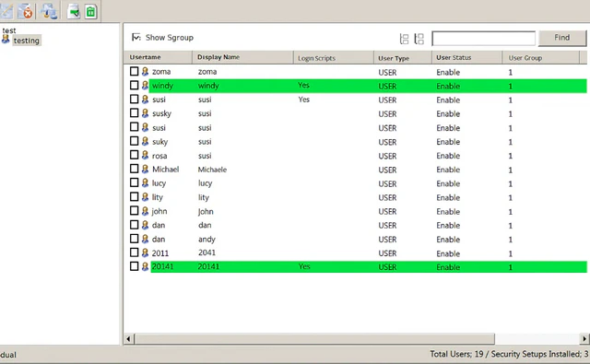Click the edit pencil toolbar icon
The height and width of the screenshot is (364, 590).
point(6,11)
